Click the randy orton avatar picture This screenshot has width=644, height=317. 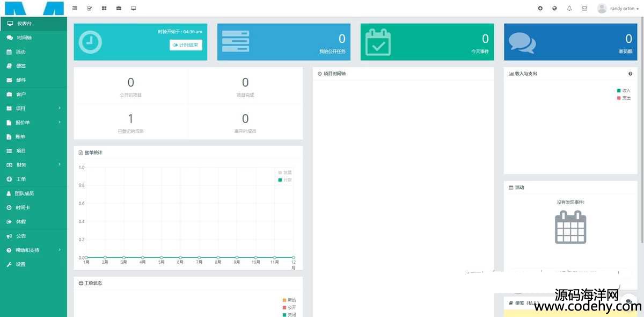click(602, 8)
